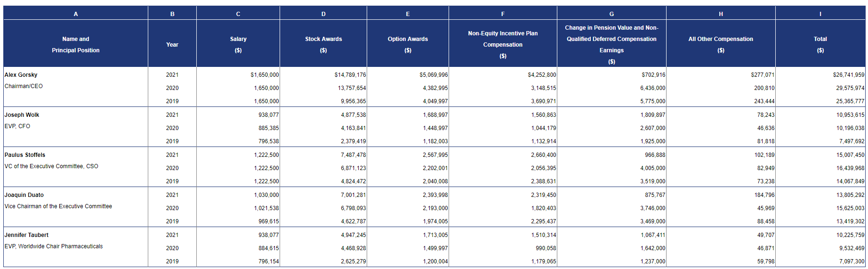Click the Stock Awards ($) header

tap(323, 44)
